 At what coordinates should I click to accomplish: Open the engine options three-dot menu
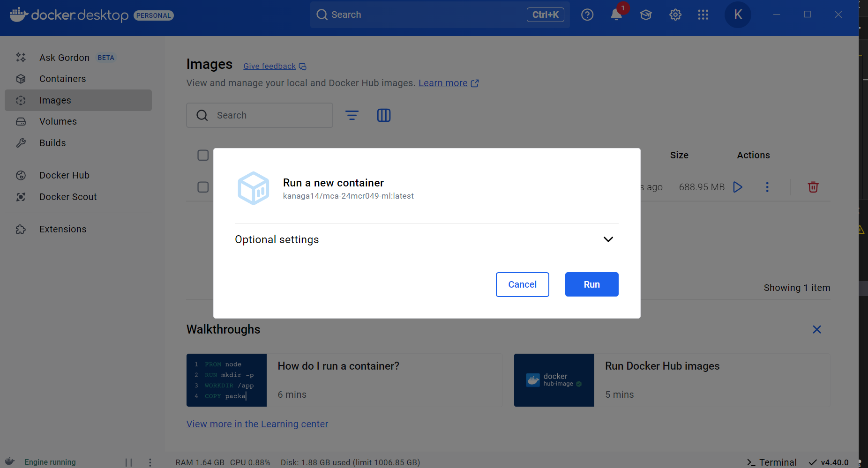tap(150, 462)
